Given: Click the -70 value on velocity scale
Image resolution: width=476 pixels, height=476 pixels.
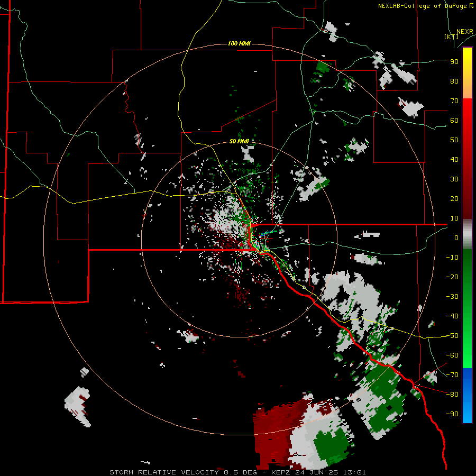Looking at the screenshot, I should [452, 375].
